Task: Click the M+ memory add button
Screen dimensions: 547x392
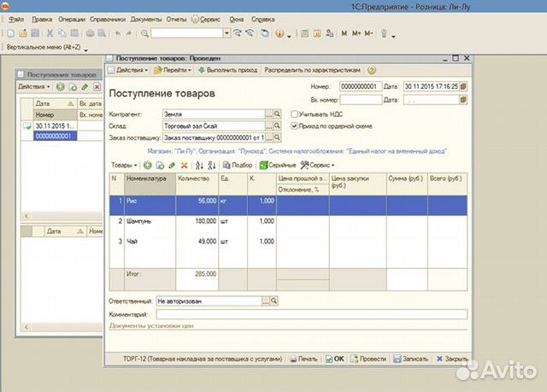Action: pos(356,33)
